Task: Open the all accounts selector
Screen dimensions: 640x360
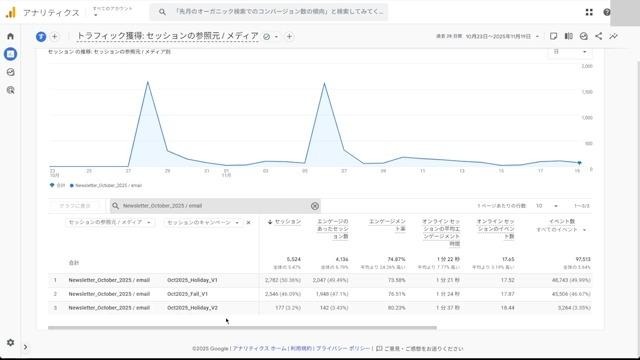Action: pyautogui.click(x=112, y=11)
